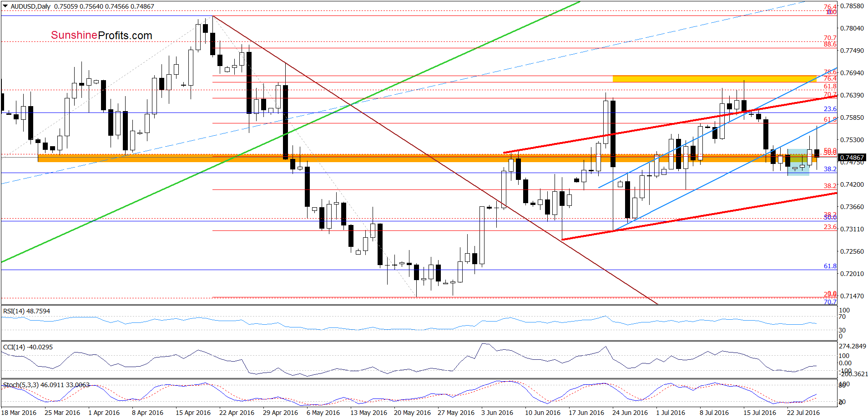Click the 3 Jun 2016 date label

coord(497,413)
